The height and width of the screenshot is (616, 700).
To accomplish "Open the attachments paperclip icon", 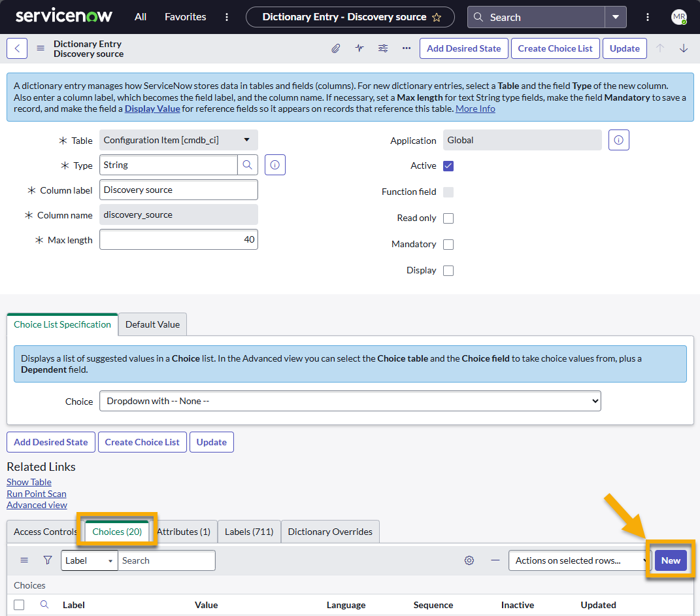I will pyautogui.click(x=336, y=48).
